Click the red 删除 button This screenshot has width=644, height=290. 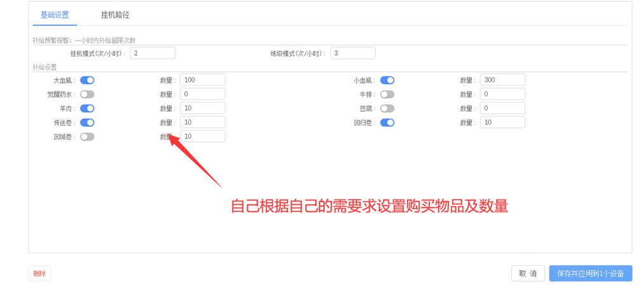tap(39, 273)
